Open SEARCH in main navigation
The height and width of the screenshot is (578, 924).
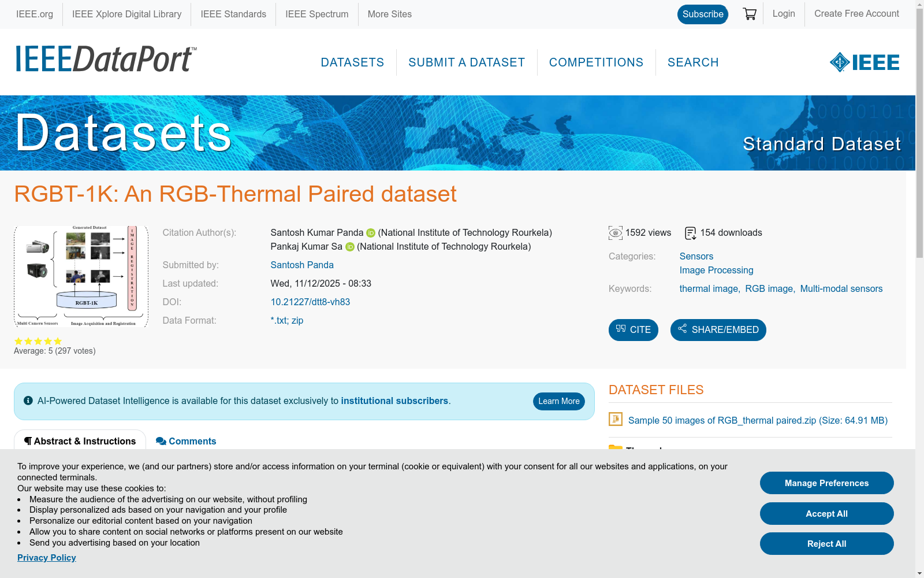[693, 62]
